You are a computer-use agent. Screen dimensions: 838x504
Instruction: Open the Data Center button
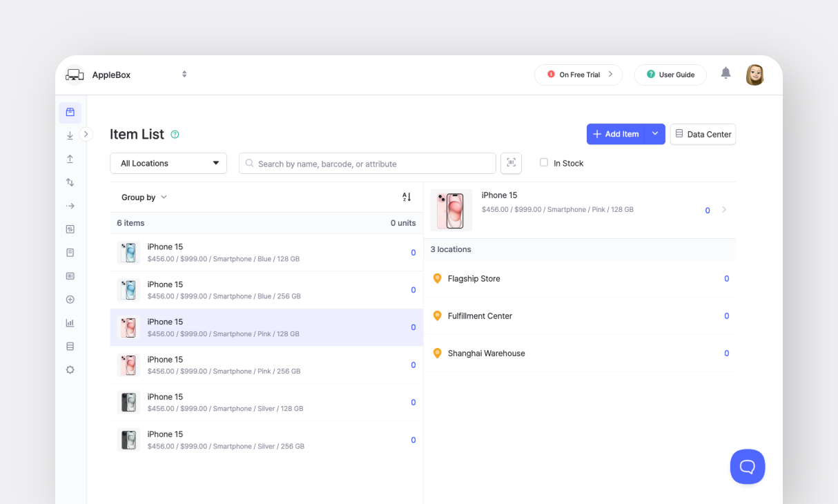703,134
